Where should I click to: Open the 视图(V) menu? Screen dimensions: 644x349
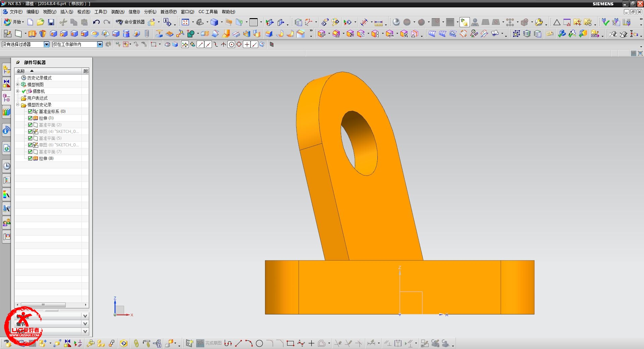click(x=49, y=12)
